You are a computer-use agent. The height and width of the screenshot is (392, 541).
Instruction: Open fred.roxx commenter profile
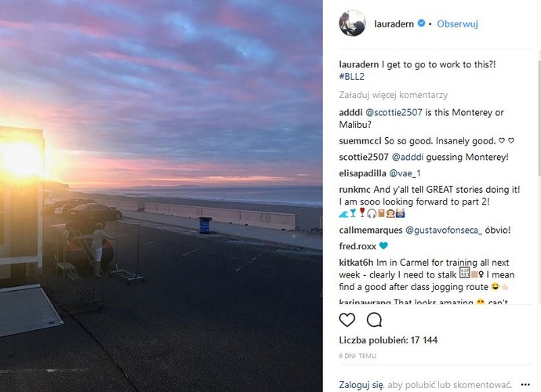[x=358, y=246]
